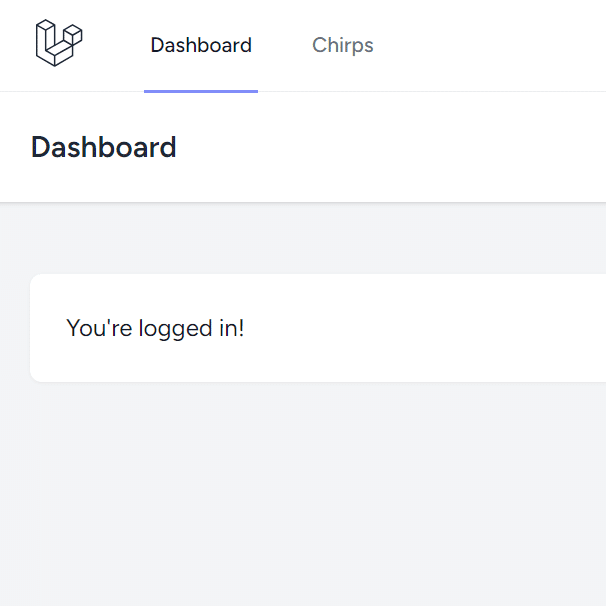Activate the Dashboard link beside the logo
The image size is (606, 606).
pyautogui.click(x=201, y=45)
